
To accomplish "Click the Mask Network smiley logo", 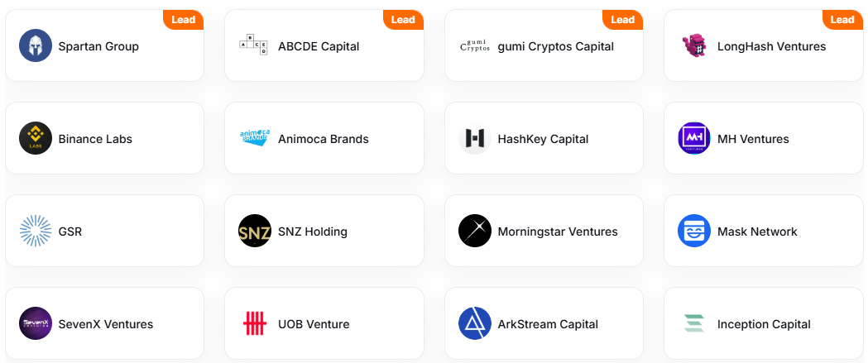I will tap(694, 231).
